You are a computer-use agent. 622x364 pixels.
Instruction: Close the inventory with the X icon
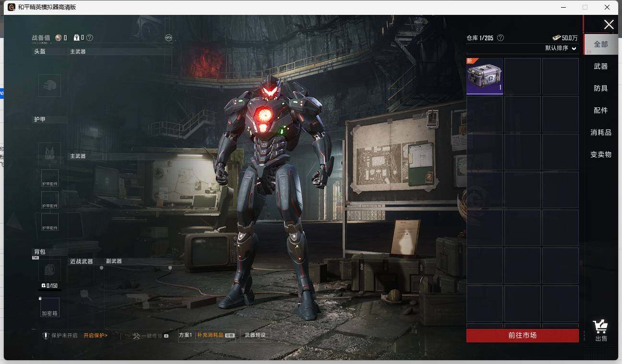[x=609, y=24]
